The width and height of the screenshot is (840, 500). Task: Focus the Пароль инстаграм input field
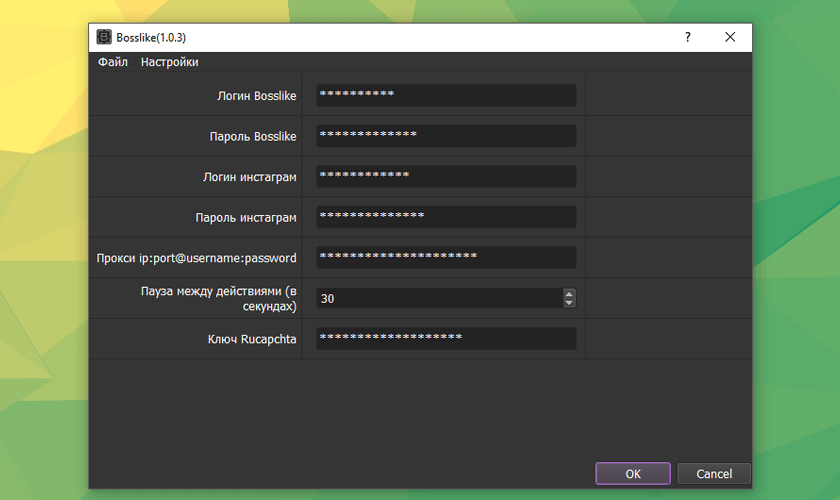(x=446, y=217)
